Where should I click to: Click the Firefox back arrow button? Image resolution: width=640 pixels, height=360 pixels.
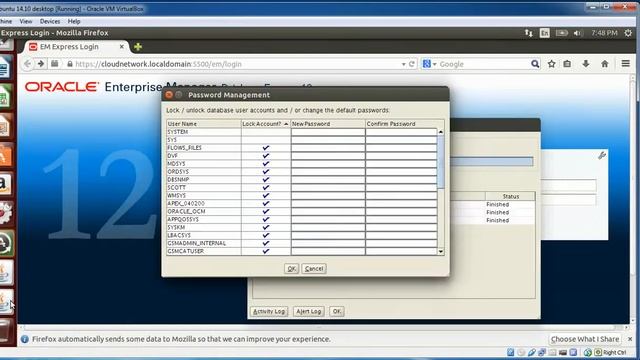pyautogui.click(x=27, y=64)
